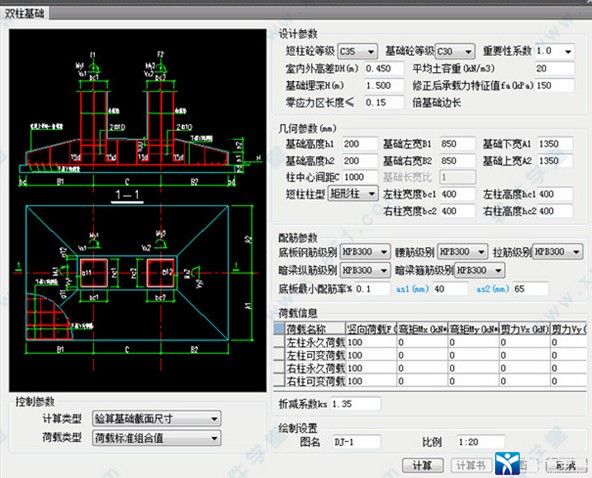Select the table's top-left corner header cell
592x478 pixels.
[279, 328]
